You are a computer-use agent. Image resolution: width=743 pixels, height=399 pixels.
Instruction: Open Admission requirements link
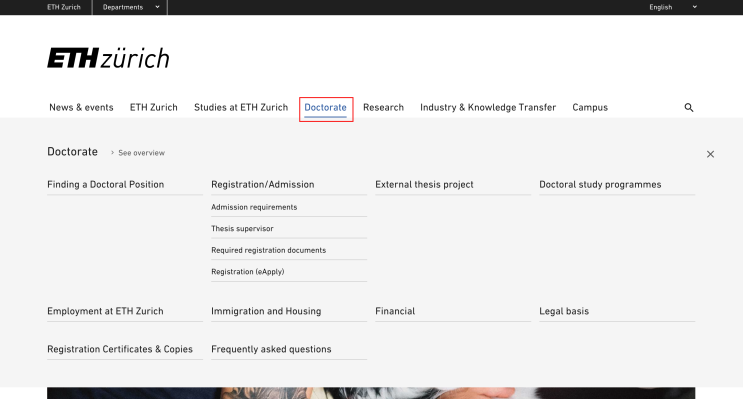(x=254, y=207)
